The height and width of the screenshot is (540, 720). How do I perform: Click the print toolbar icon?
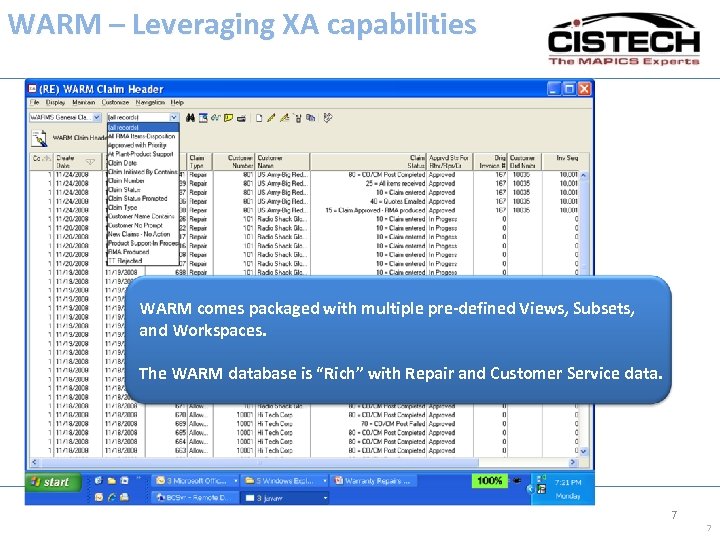point(241,118)
